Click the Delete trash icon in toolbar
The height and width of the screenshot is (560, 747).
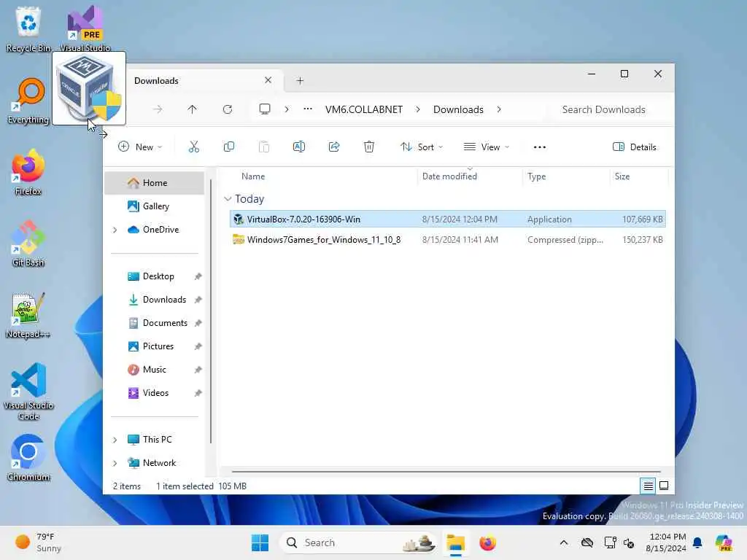pos(368,147)
